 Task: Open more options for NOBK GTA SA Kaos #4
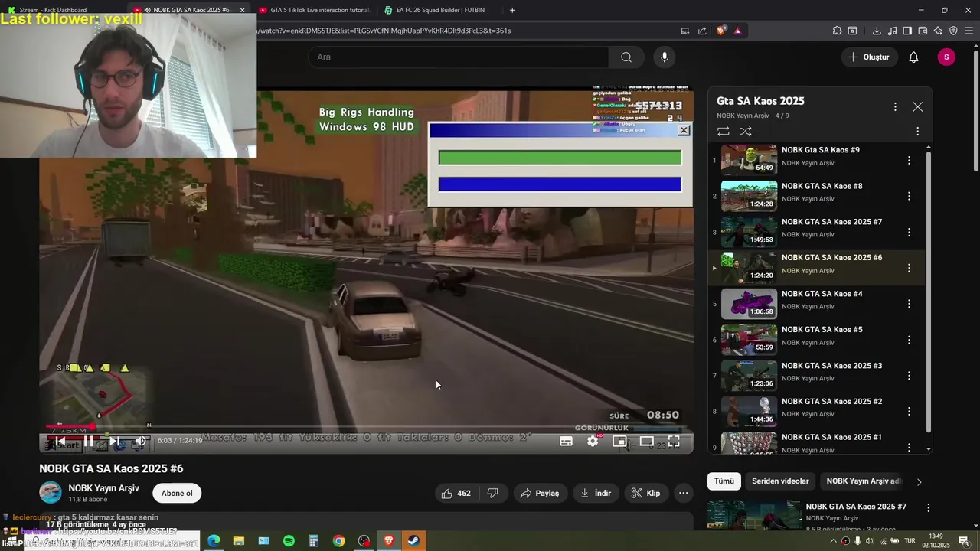(909, 305)
